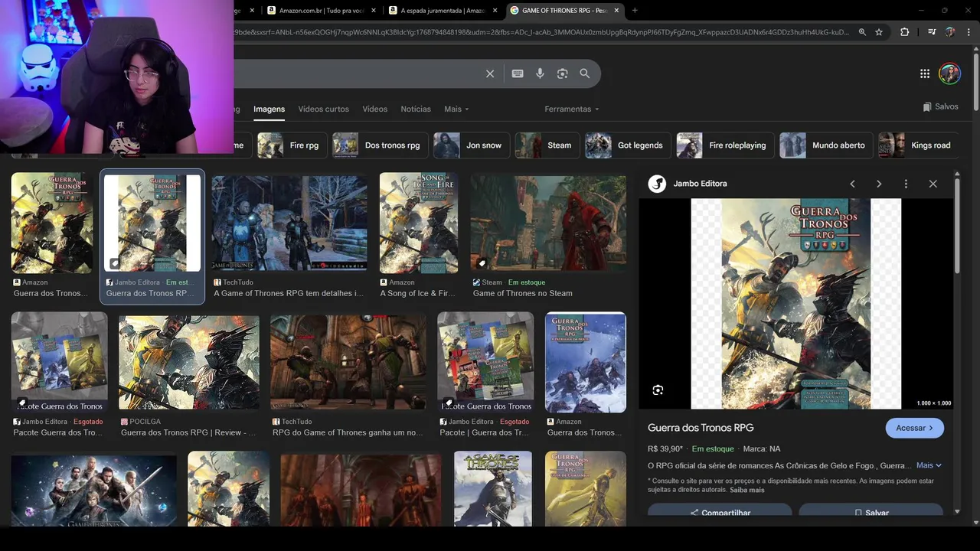Screen dimensions: 980x551
Task: Search inside the image with the Lens icon
Action: (x=658, y=390)
